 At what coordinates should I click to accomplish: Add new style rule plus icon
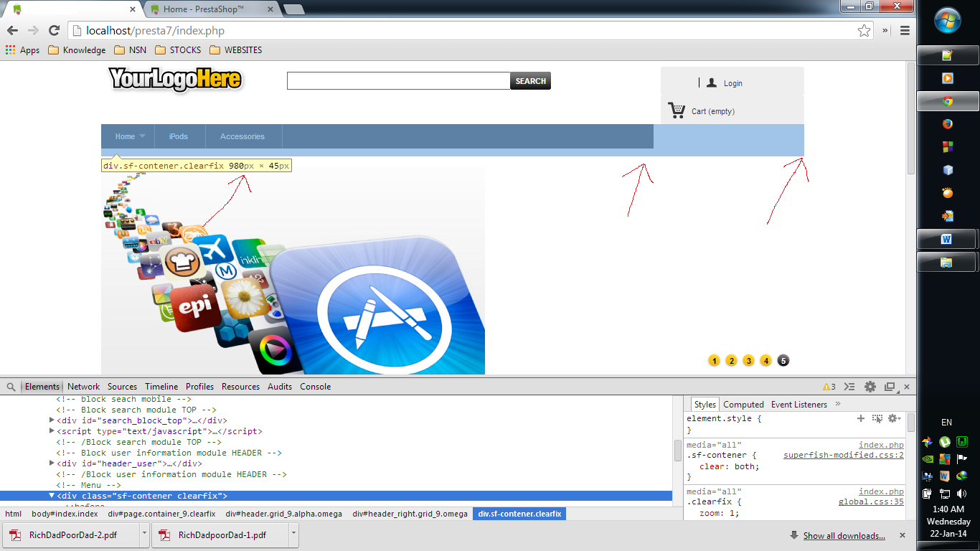[x=861, y=418]
